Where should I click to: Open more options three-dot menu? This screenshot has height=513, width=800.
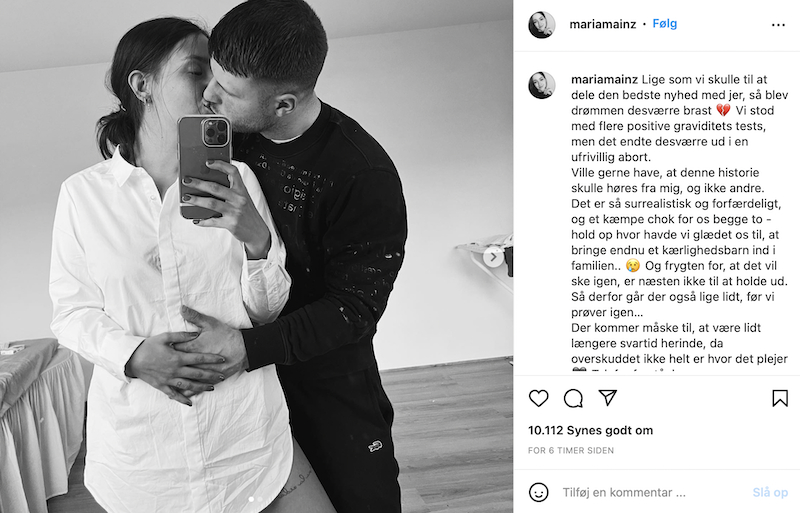(x=778, y=25)
